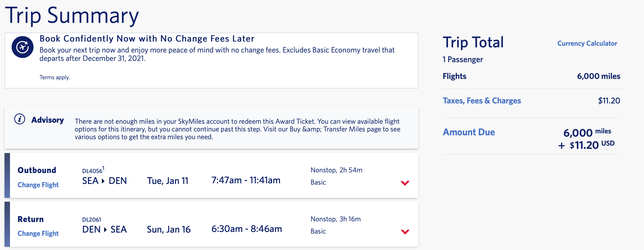Screen dimensions: 644x250
Task: Expand the Outbound flight details chevron
Action: [x=405, y=183]
